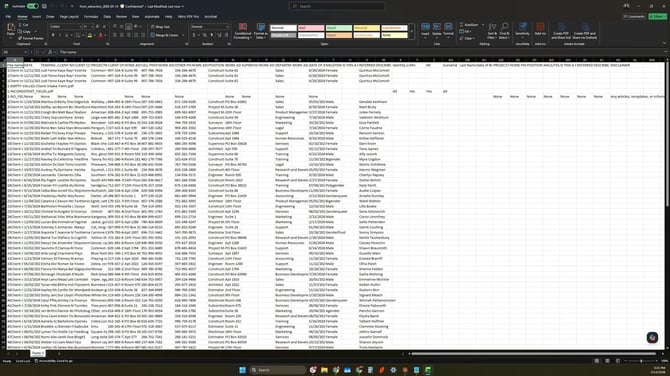Switch to the Acrobat tab
Image resolution: width=670 pixels, height=376 pixels.
(211, 17)
